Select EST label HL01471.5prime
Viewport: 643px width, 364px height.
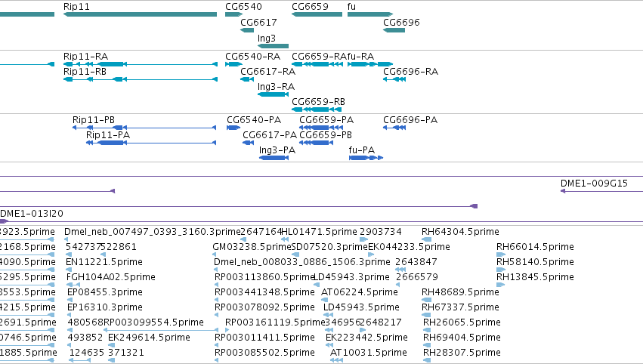pyautogui.click(x=320, y=232)
